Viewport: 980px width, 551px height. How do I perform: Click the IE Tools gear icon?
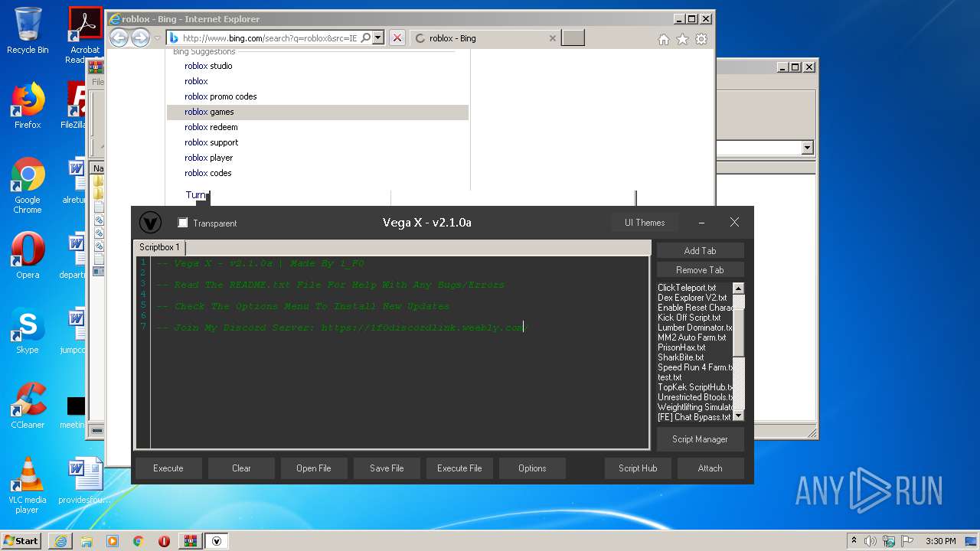pyautogui.click(x=701, y=39)
